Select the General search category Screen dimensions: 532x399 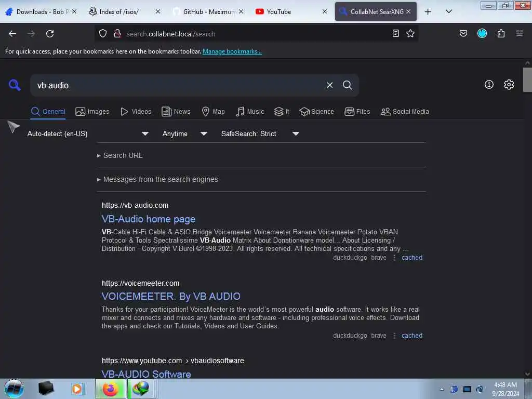(48, 112)
